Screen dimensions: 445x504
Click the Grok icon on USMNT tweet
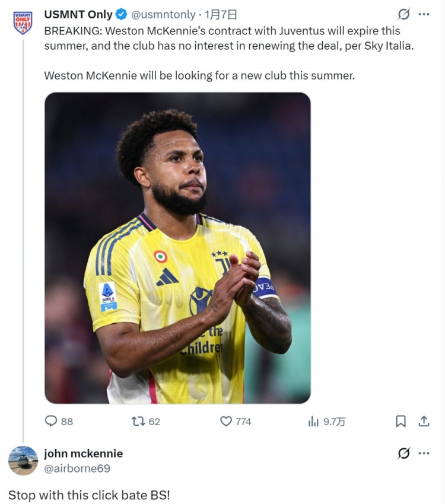[404, 14]
